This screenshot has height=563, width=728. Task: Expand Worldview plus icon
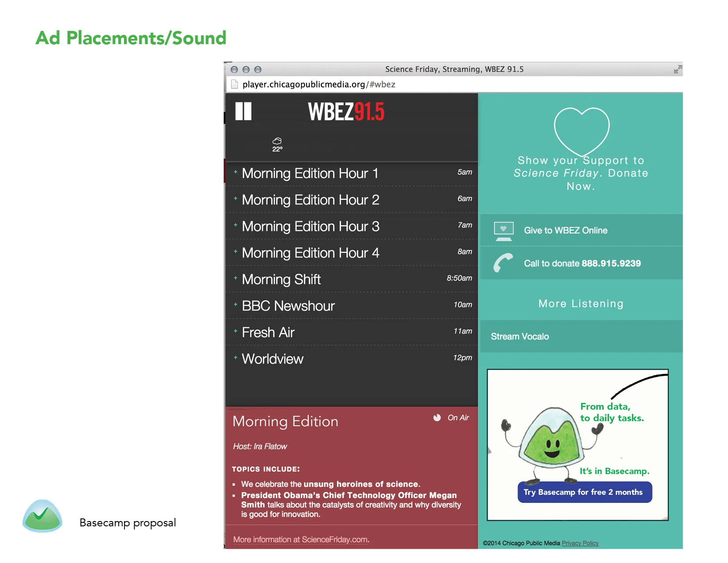coord(236,357)
